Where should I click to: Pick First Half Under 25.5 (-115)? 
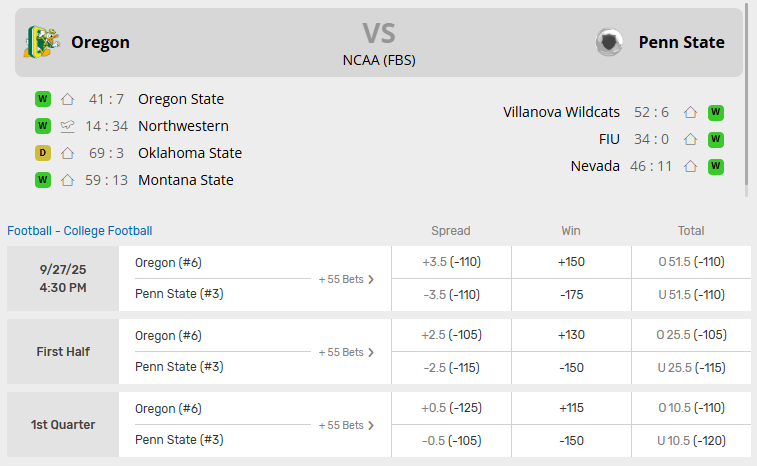tap(691, 367)
